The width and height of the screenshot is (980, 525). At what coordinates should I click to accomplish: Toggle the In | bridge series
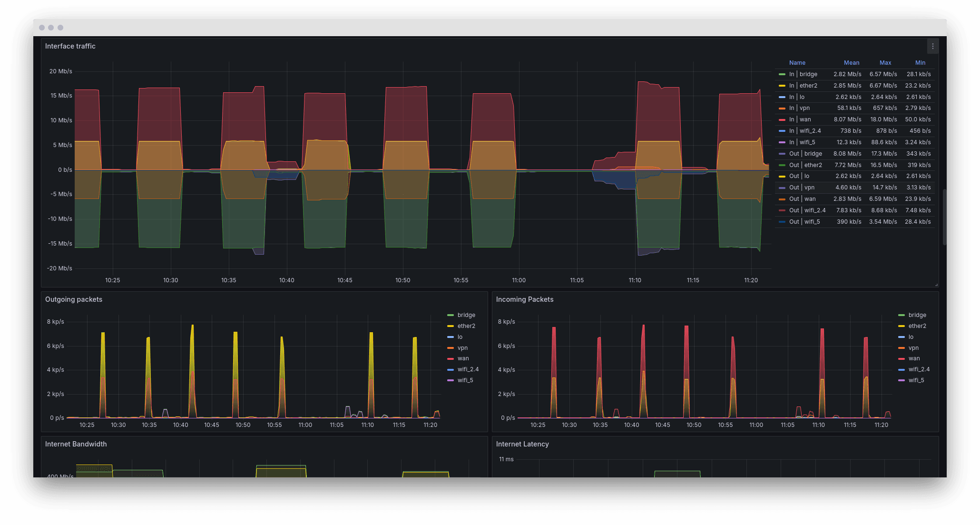[803, 74]
